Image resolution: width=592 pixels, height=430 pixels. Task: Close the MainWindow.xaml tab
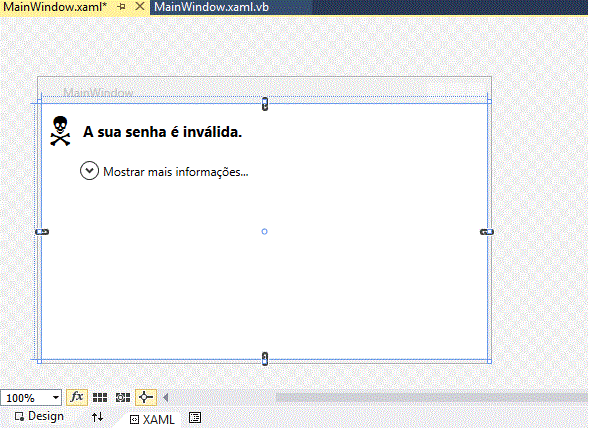pyautogui.click(x=140, y=6)
